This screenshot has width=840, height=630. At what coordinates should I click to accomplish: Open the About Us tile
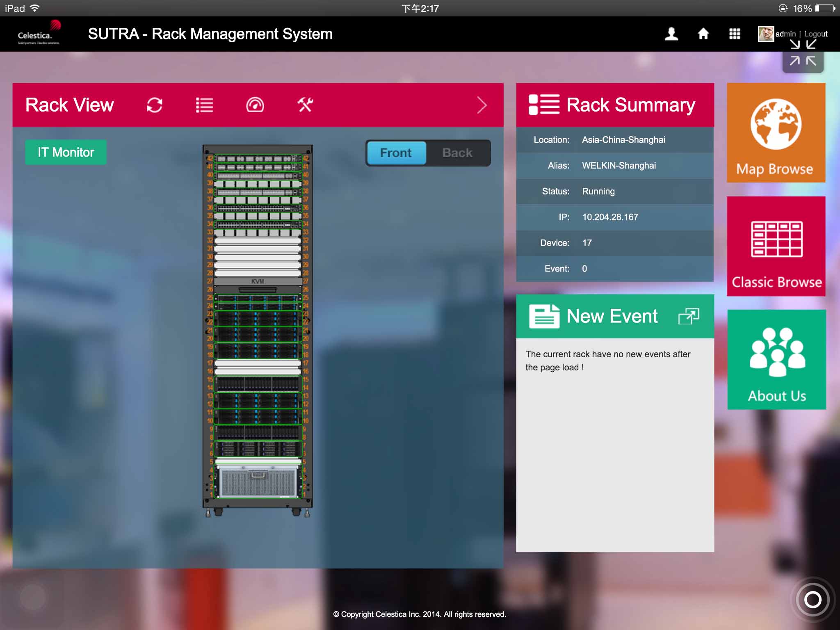pyautogui.click(x=776, y=359)
